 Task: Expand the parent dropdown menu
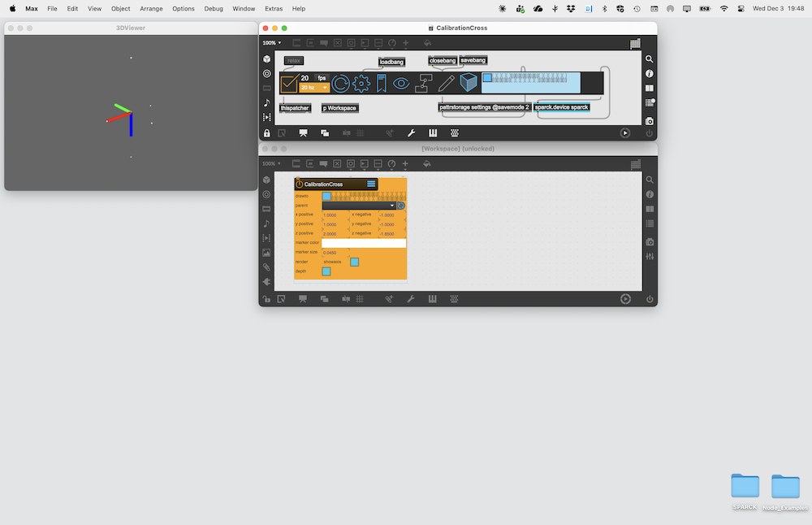[392, 206]
